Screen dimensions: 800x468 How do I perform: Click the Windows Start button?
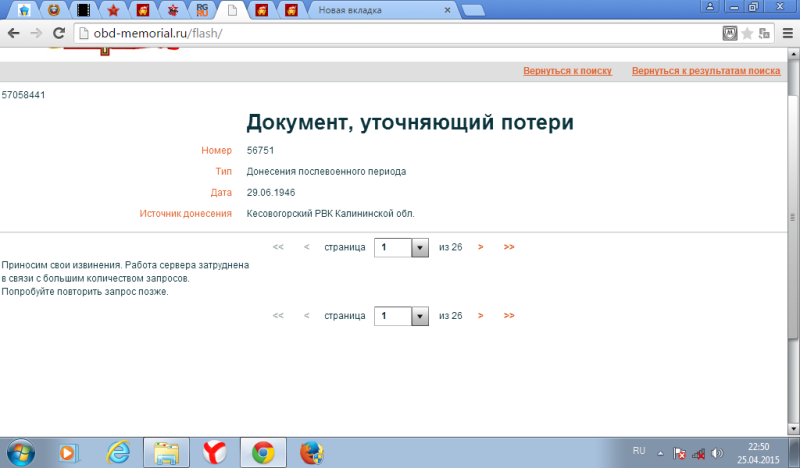pos(20,452)
